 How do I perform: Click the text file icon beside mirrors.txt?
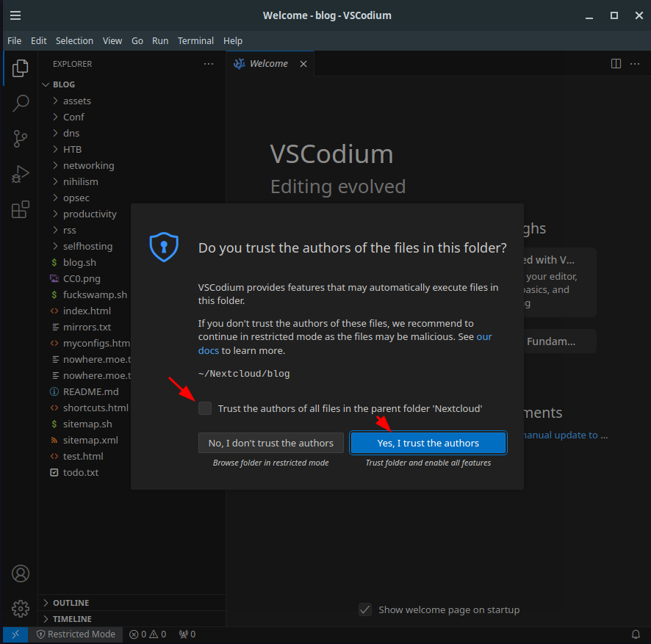pyautogui.click(x=55, y=328)
